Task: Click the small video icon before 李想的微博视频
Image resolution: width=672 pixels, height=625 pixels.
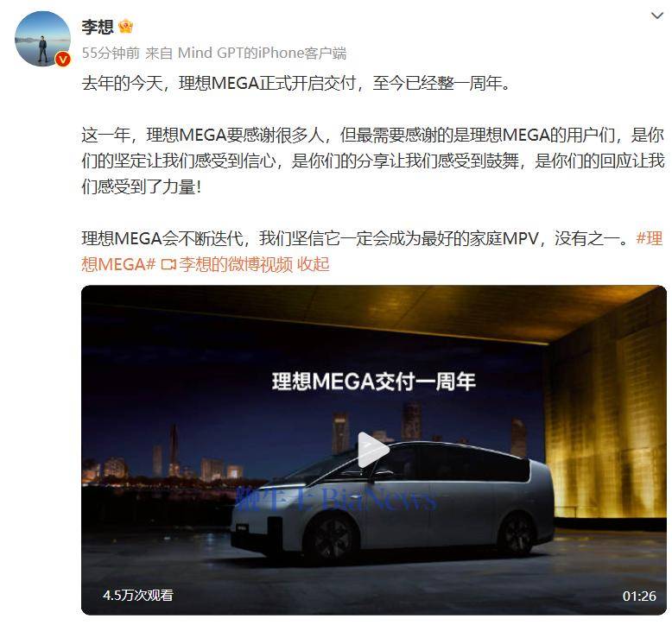Action: coord(168,265)
